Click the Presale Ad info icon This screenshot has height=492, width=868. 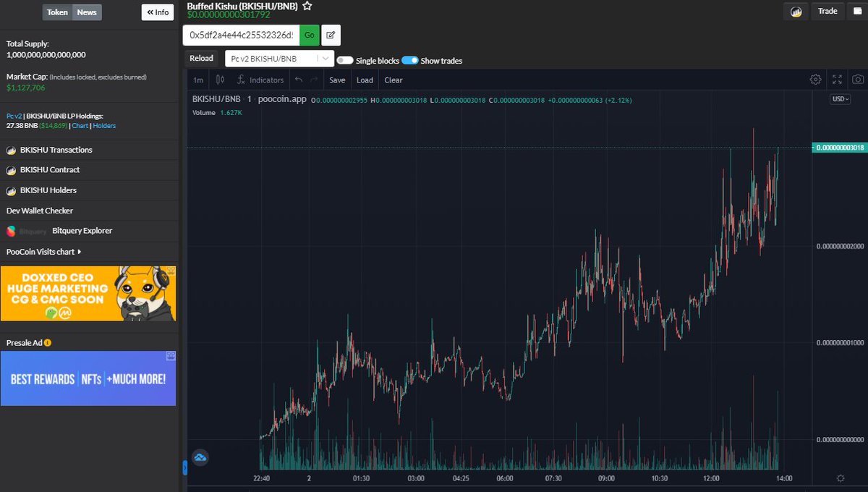[48, 343]
